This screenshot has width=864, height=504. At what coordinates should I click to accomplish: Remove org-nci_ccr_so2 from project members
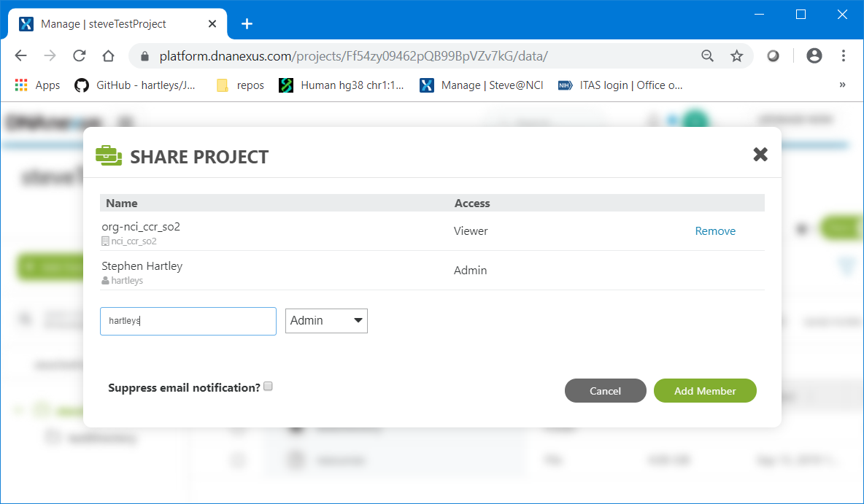[x=715, y=231]
